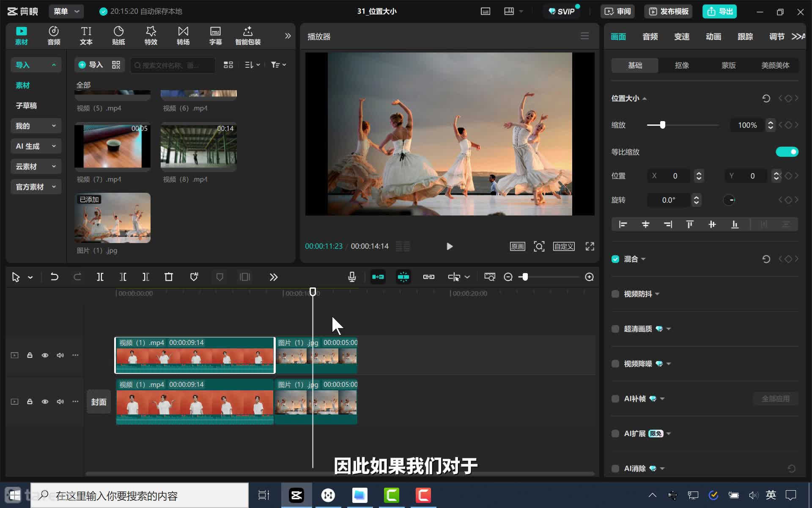Screen dimensions: 812x508
Task: Expand the AI 生成 sidebar section
Action: (x=36, y=146)
